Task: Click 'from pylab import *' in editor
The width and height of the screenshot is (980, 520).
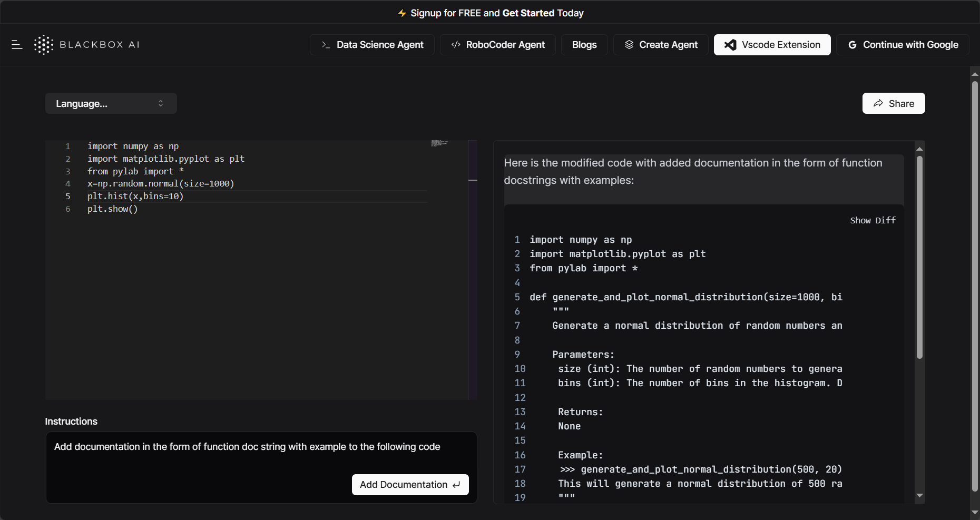Action: 135,171
